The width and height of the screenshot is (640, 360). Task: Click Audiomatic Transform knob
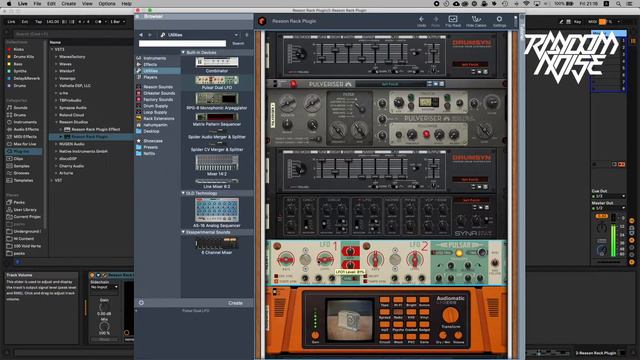(450, 315)
